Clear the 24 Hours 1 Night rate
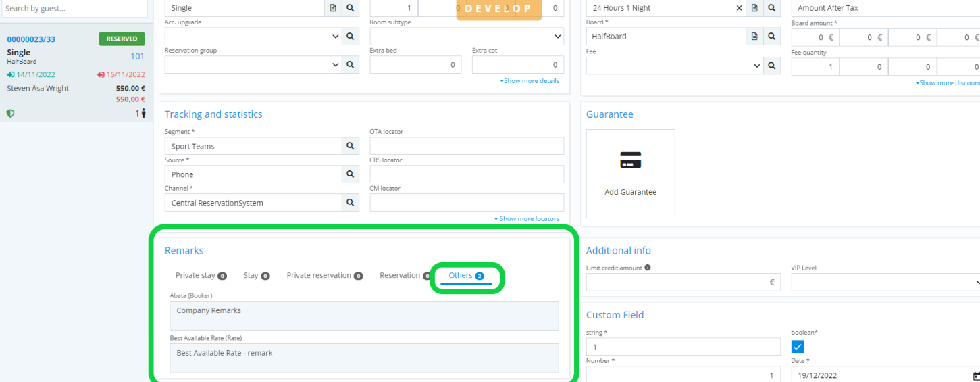The height and width of the screenshot is (382, 980). tap(739, 8)
